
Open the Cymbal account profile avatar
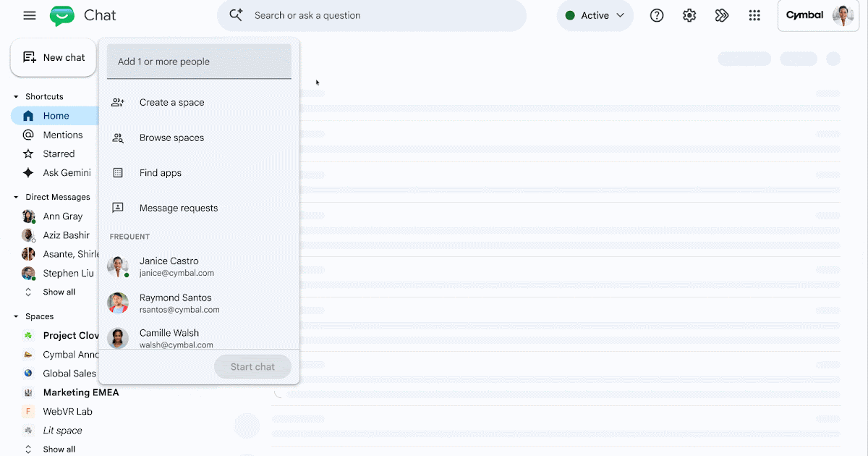pos(843,15)
